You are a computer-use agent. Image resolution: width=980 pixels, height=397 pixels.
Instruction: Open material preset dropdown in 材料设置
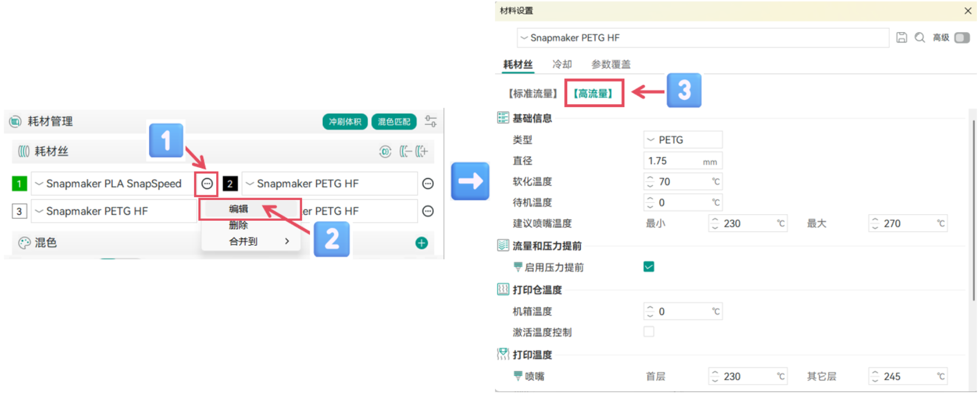[x=703, y=37]
